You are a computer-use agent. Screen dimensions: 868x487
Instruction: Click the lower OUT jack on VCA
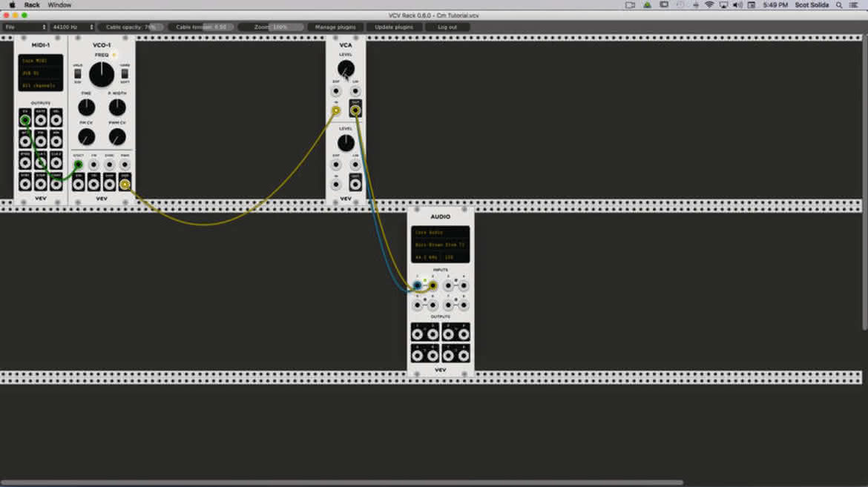(355, 184)
